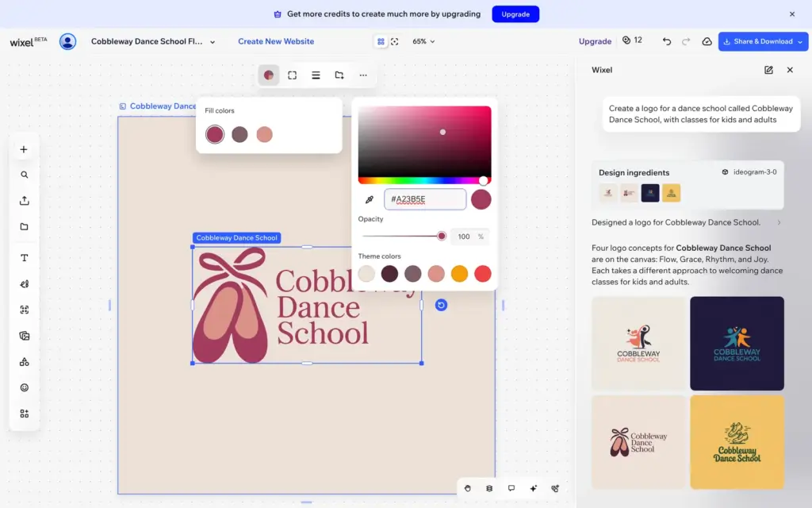812x508 pixels.
Task: Redo the last action
Action: 686,41
